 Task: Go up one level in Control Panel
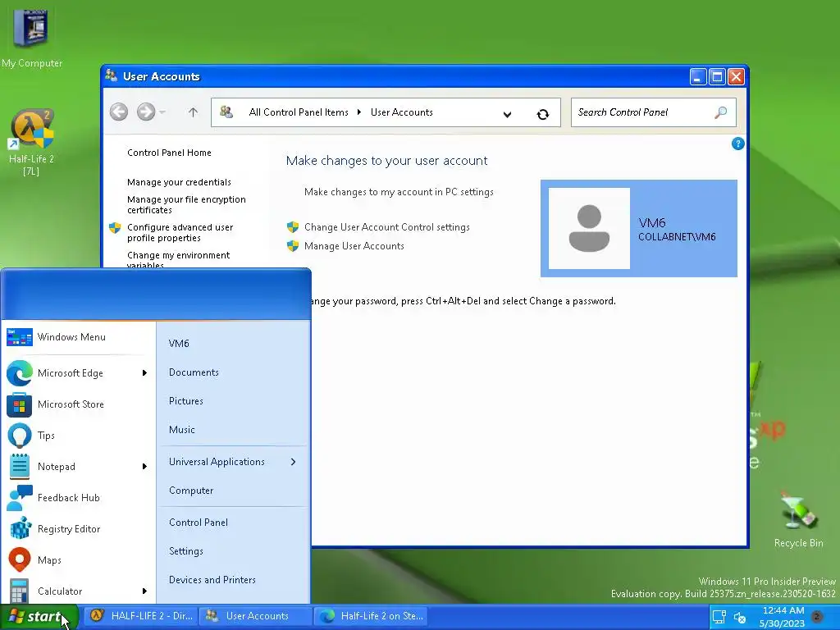pos(193,112)
